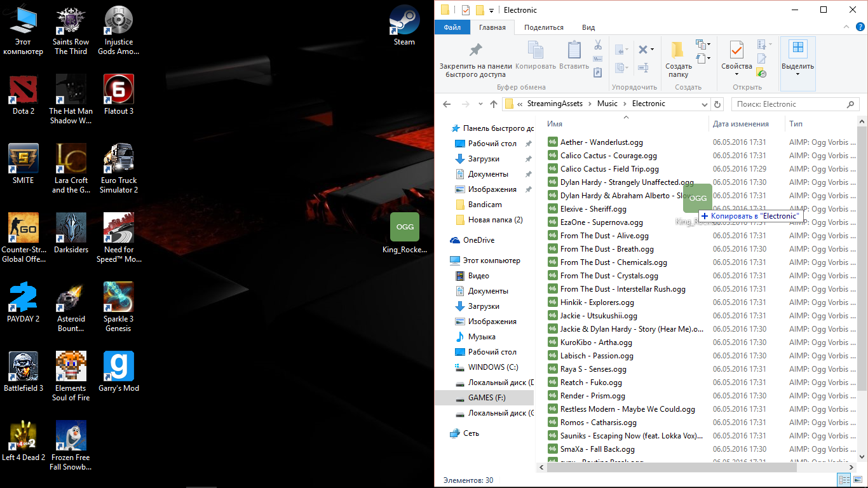
Task: Select GAMES (F:) drive in navigation pane
Action: [484, 398]
